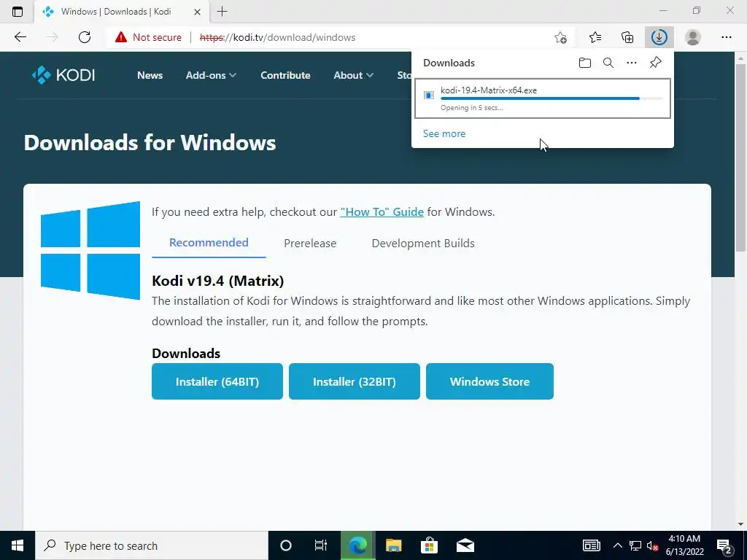Expand the About dropdown menu
The width and height of the screenshot is (747, 560).
[x=353, y=75]
